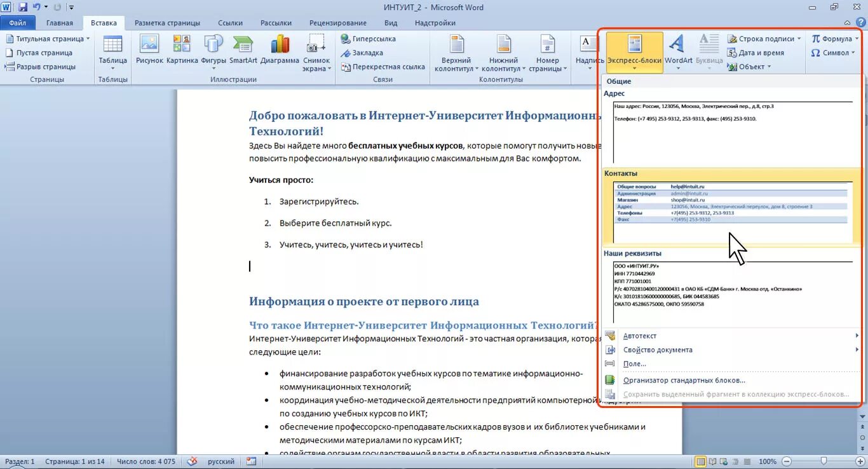
Task: Open the WordArt gallery
Action: (x=679, y=53)
